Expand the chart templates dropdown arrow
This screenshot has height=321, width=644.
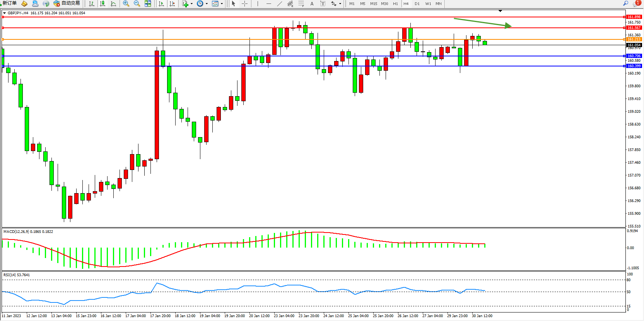(222, 4)
